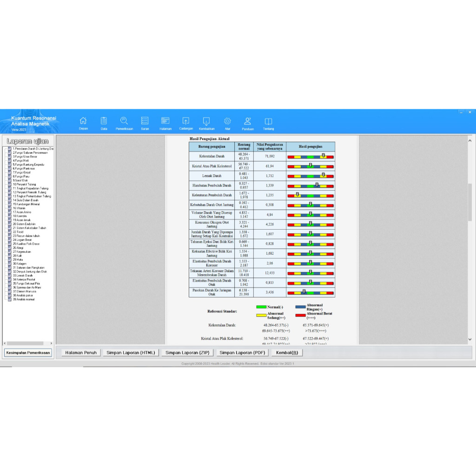Click Kelenturan Pembuluh Darah result bar
The image size is (476, 476).
[311, 196]
